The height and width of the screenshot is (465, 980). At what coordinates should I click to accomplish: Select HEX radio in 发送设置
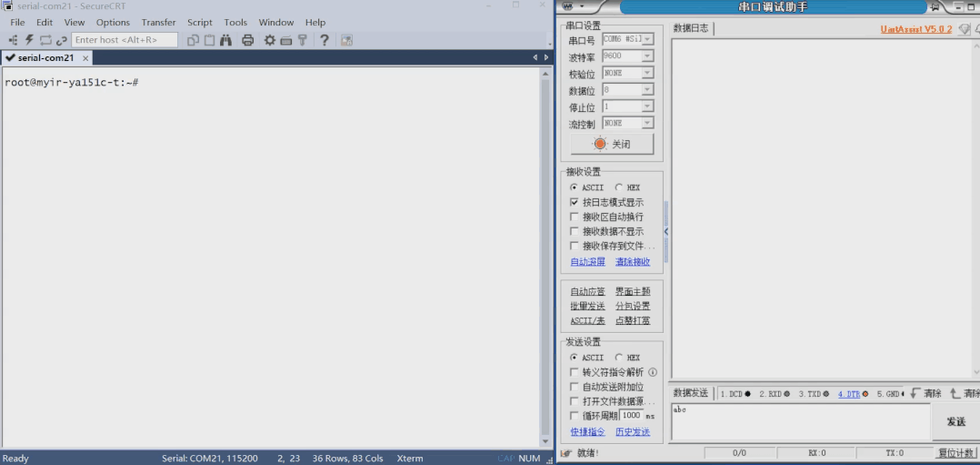pos(618,358)
